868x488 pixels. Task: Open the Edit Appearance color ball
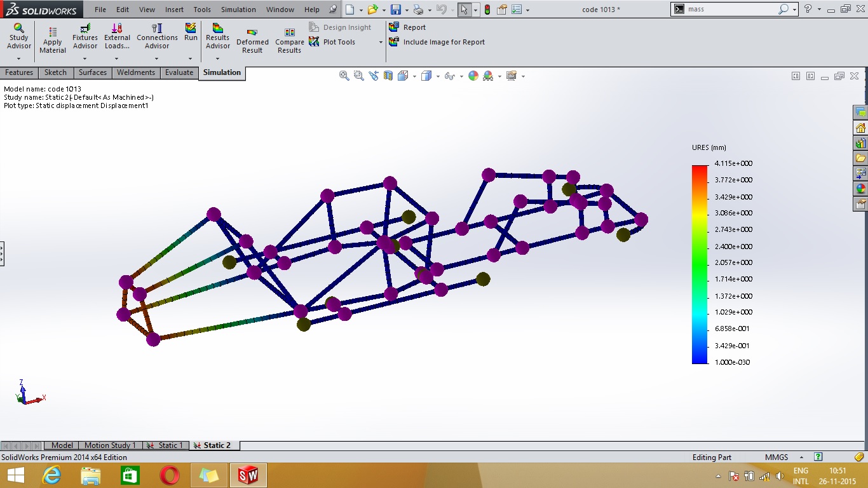pyautogui.click(x=473, y=76)
